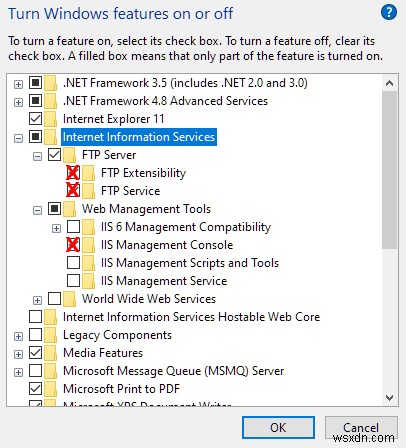Select the FTP Service label

pyautogui.click(x=130, y=191)
